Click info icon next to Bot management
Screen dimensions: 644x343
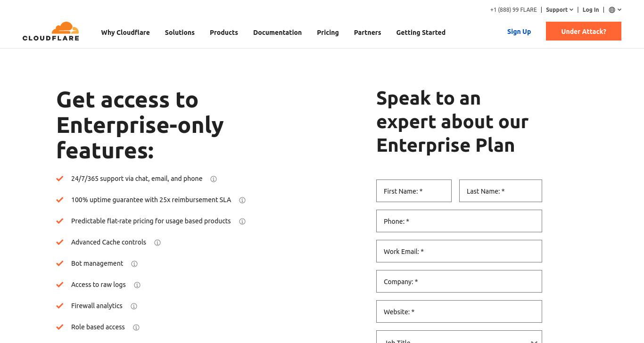134,264
